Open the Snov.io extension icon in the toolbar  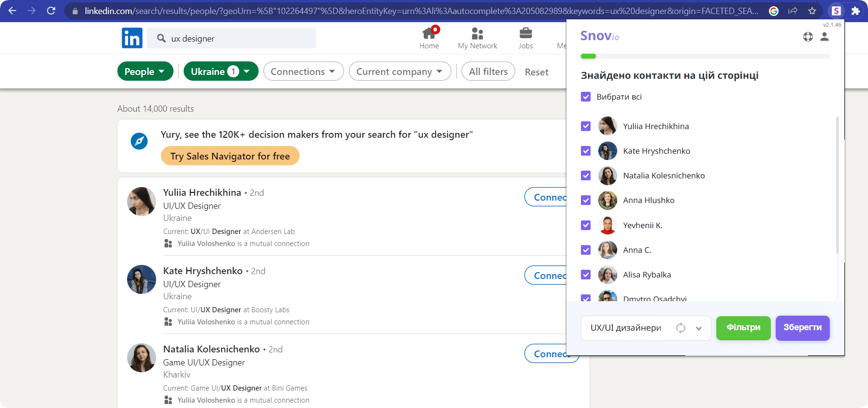tap(836, 11)
